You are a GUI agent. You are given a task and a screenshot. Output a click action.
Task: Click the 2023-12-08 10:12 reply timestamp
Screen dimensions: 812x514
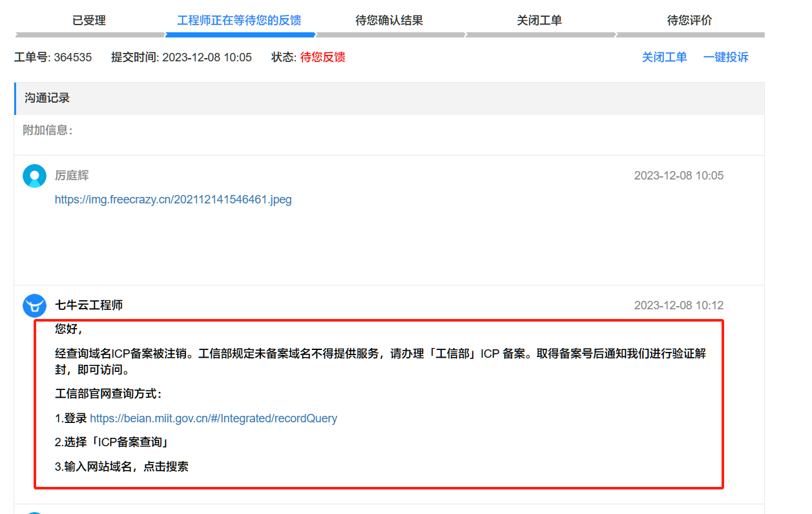[x=678, y=305]
